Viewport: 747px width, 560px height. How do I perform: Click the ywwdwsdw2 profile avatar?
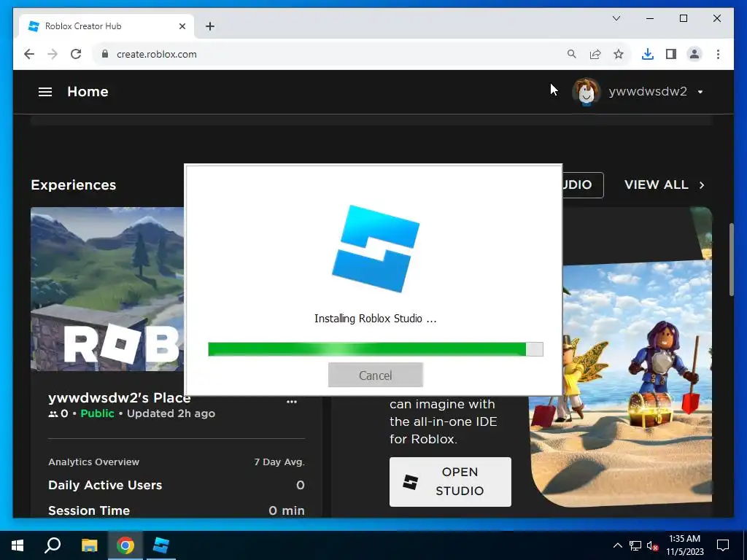tap(586, 91)
